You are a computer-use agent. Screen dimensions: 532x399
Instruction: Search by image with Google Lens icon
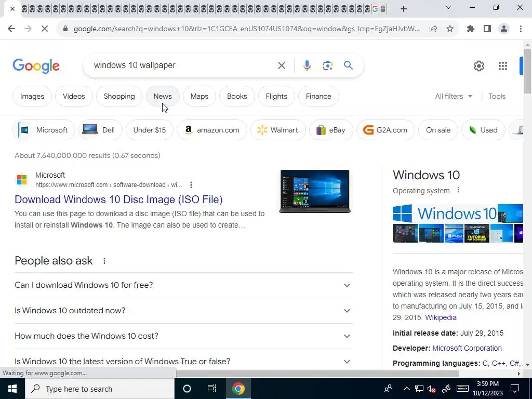click(x=327, y=65)
